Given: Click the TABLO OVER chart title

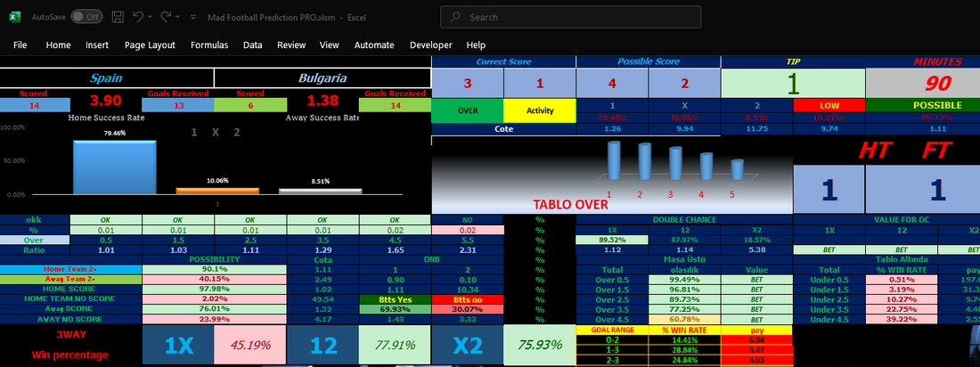Looking at the screenshot, I should click(x=570, y=205).
